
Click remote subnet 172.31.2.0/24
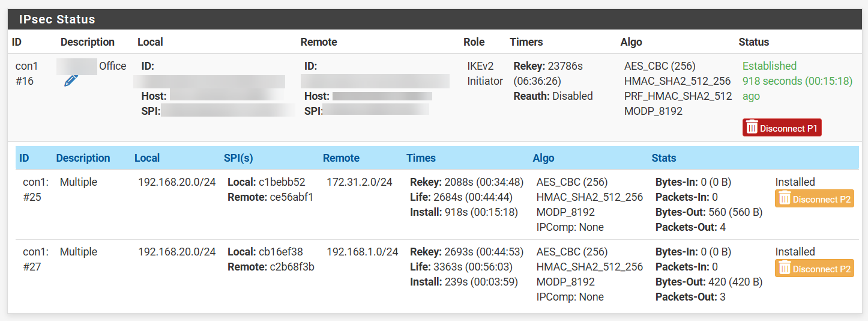(359, 182)
